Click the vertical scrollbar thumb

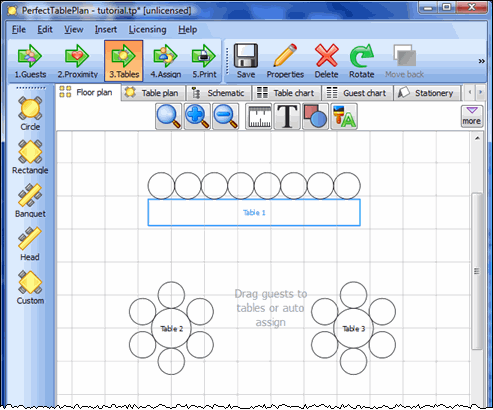(477, 271)
